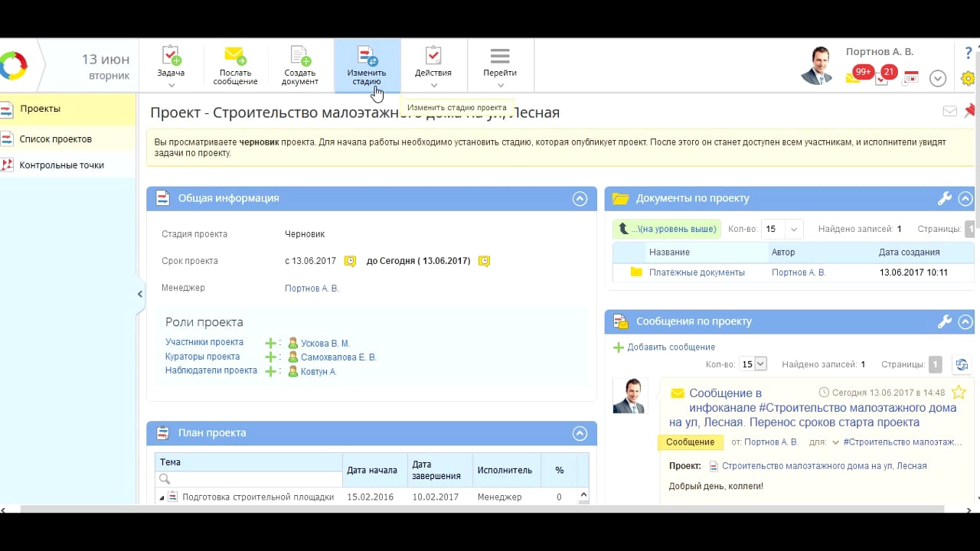This screenshot has height=551, width=980.
Task: Click the red pin icon beside title
Action: (971, 111)
